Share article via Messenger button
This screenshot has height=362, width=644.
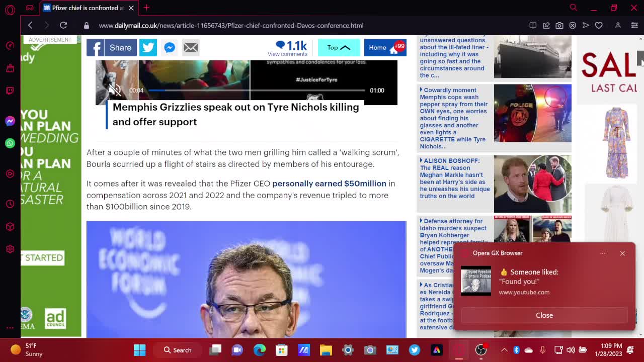[x=170, y=48]
